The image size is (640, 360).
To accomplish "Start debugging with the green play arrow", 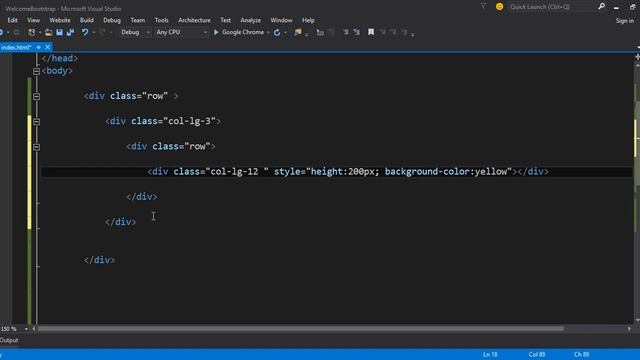I will [216, 32].
